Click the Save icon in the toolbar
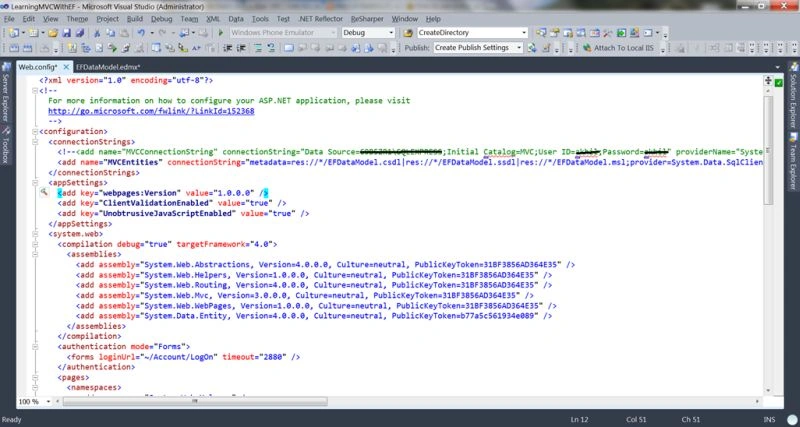This screenshot has height=427, width=800. [x=66, y=33]
